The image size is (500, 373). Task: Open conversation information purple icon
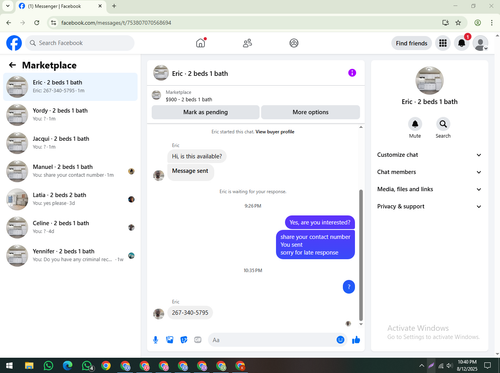[x=352, y=73]
